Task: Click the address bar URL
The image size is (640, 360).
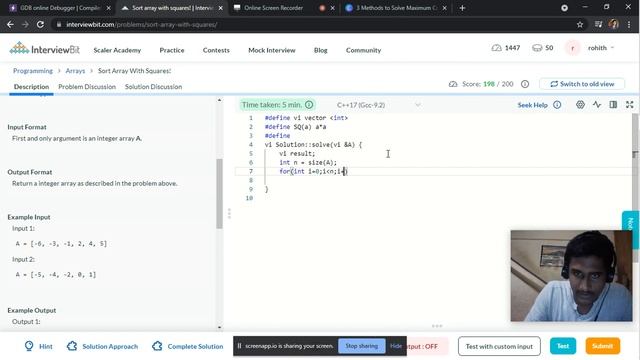Action: (141, 24)
